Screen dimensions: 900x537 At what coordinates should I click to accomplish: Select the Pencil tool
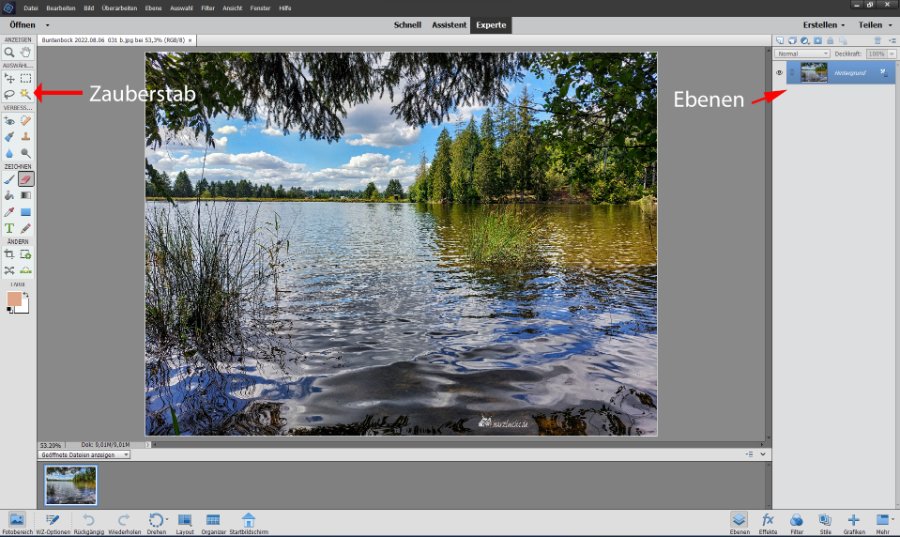(x=26, y=228)
